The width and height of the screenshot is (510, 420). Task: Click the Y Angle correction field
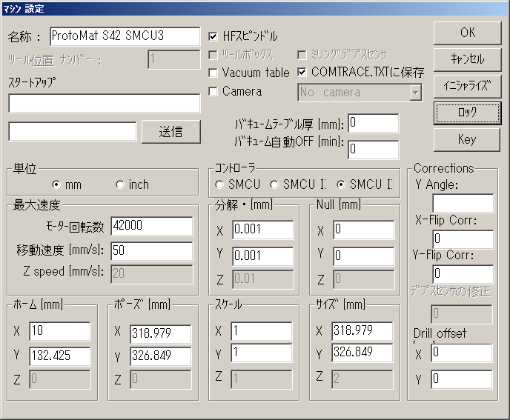[463, 204]
